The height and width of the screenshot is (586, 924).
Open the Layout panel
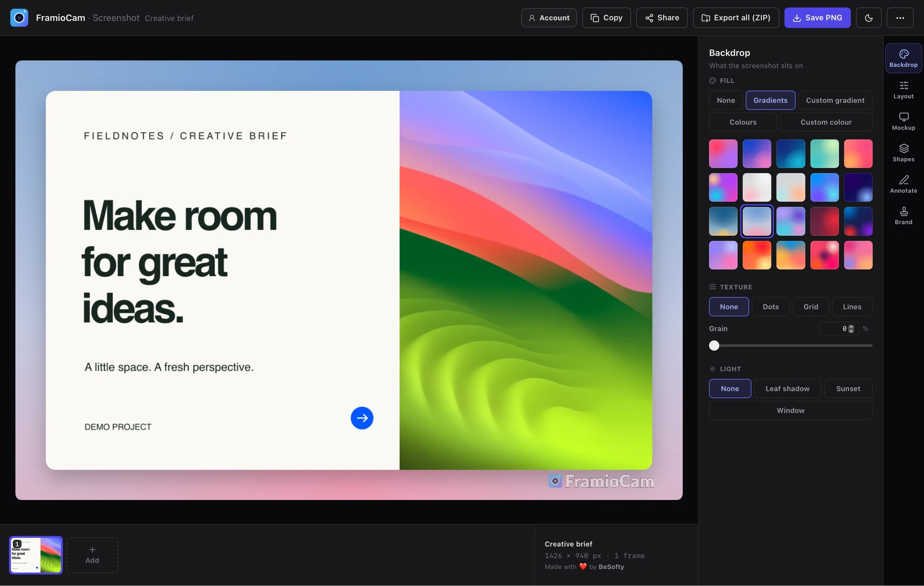[x=903, y=90]
